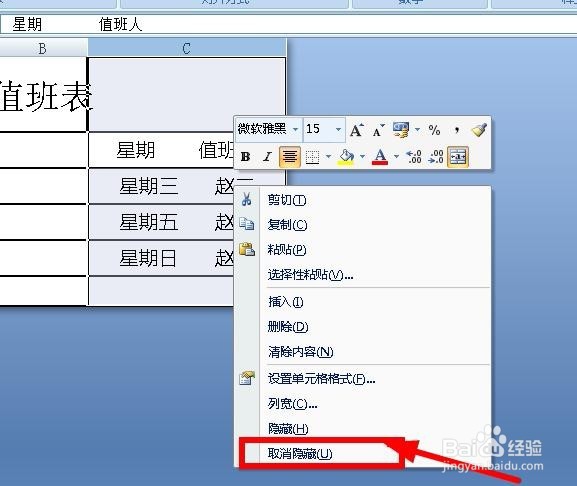Open the font size dropdown showing 15
This screenshot has width=577, height=486.
pos(338,130)
